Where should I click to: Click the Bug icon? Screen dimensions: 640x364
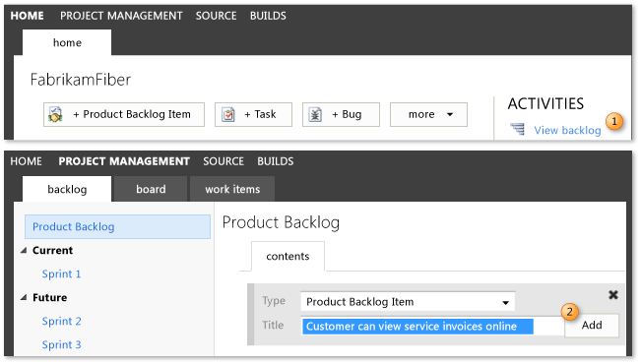pyautogui.click(x=315, y=114)
